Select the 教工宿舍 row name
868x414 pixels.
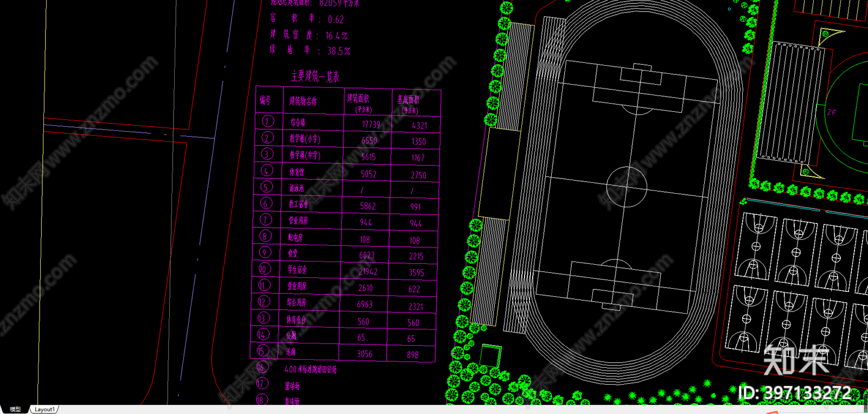pyautogui.click(x=298, y=204)
